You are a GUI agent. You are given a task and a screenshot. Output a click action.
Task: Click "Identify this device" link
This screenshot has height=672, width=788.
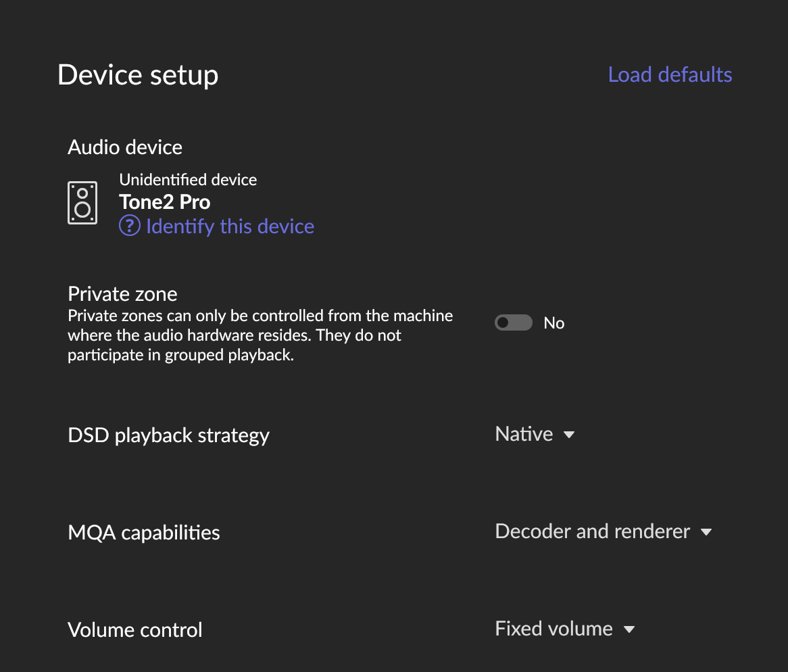click(230, 226)
